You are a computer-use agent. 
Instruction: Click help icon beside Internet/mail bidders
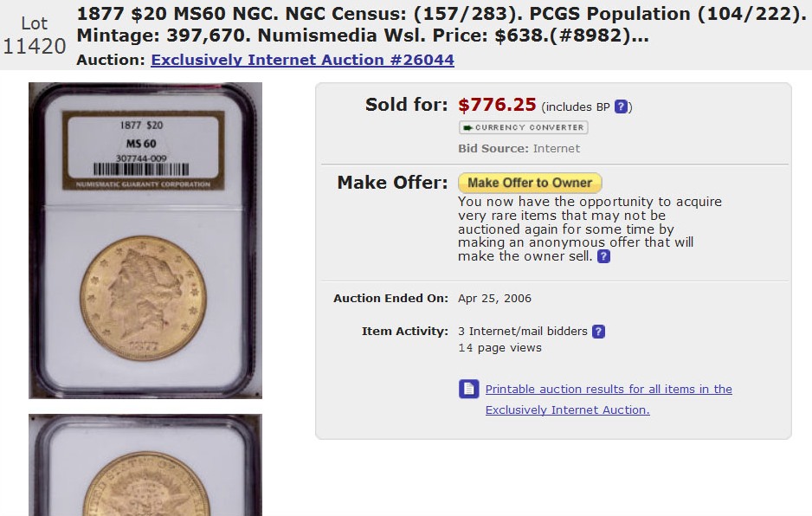click(x=598, y=332)
